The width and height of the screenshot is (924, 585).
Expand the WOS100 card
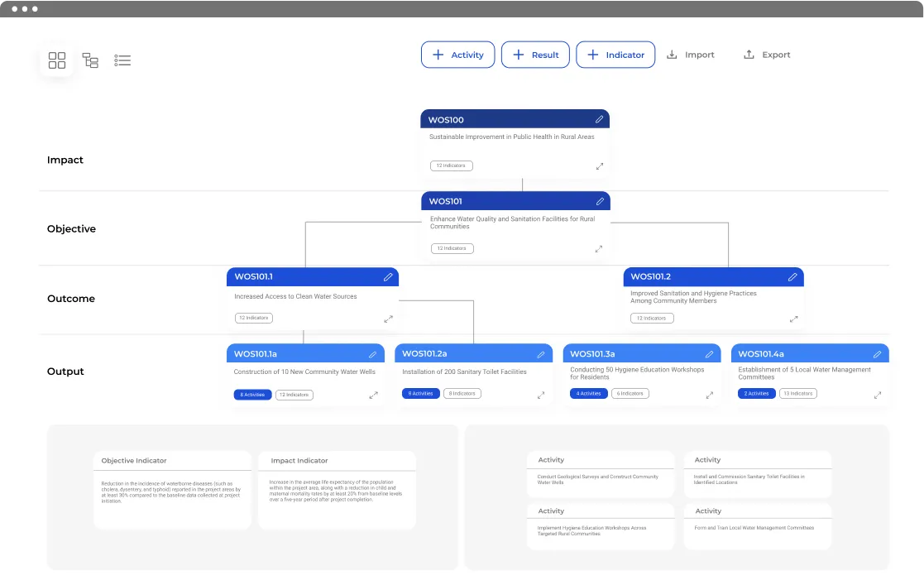coord(599,166)
